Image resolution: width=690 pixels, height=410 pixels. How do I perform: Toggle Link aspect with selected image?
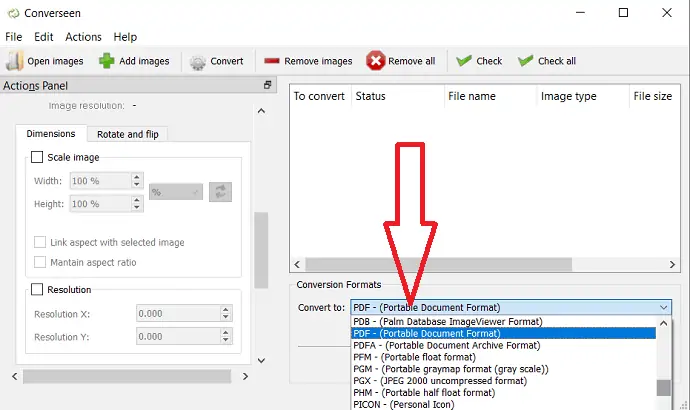(40, 242)
